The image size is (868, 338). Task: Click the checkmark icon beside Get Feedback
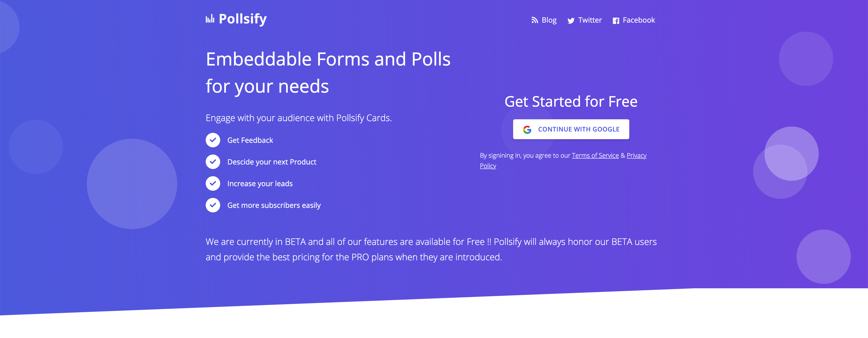click(x=213, y=140)
